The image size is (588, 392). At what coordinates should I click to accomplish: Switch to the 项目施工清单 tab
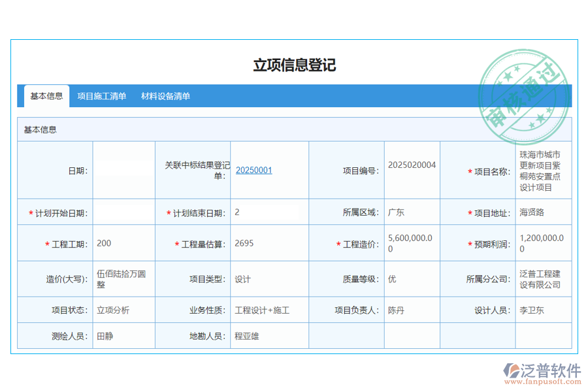(101, 96)
